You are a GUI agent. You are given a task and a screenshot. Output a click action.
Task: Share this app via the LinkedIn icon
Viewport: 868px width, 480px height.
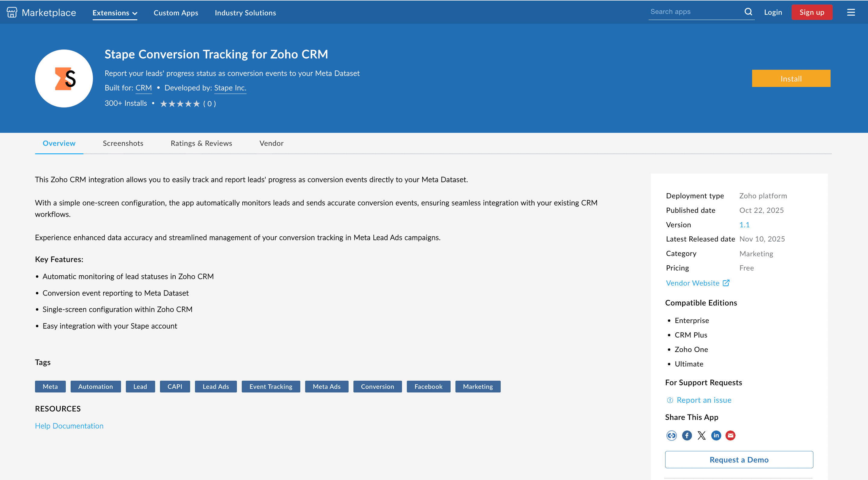click(x=716, y=435)
